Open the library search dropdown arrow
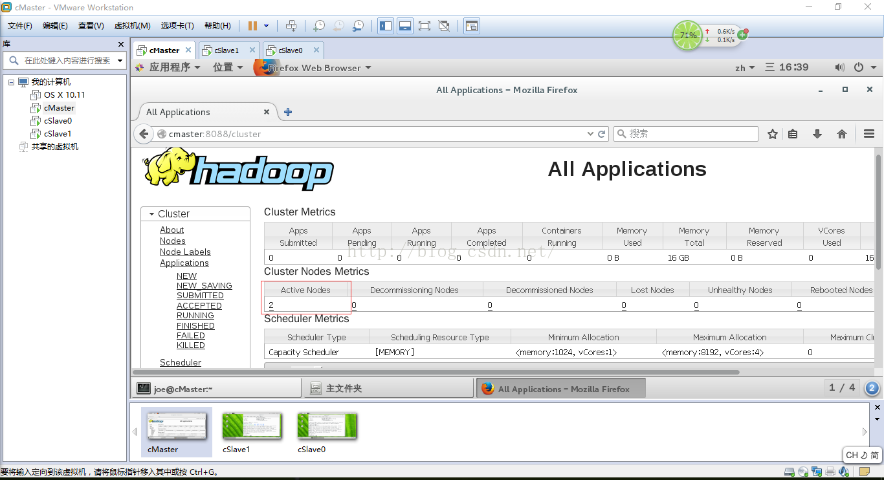The width and height of the screenshot is (884, 480). pyautogui.click(x=120, y=60)
